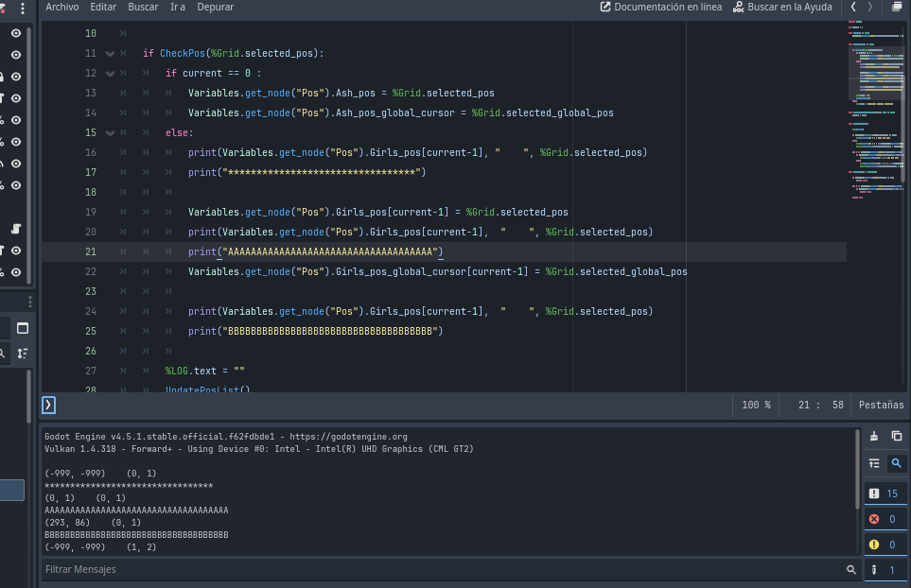Image resolution: width=911 pixels, height=588 pixels.
Task: Toggle error messages filter in output
Action: pos(885,519)
